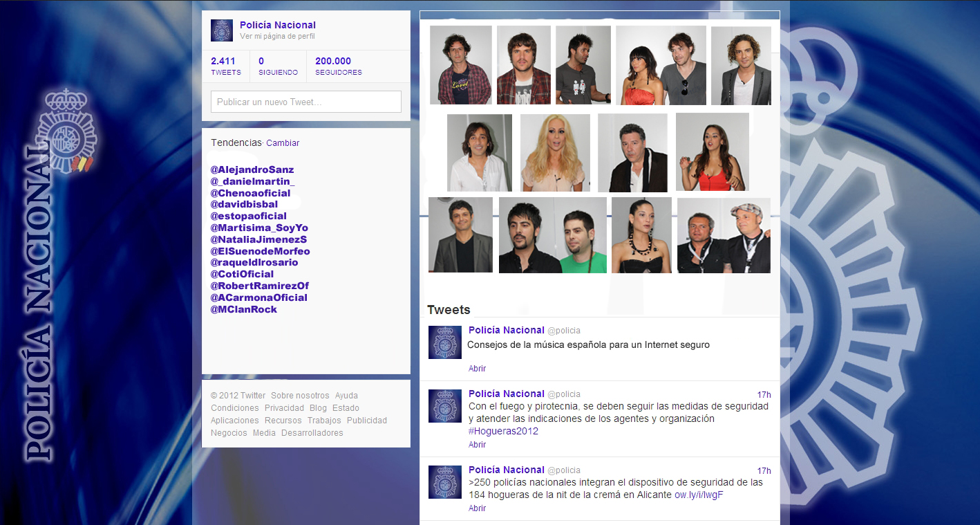This screenshot has height=525, width=980.
Task: View the Siguiendo count
Action: tap(278, 66)
